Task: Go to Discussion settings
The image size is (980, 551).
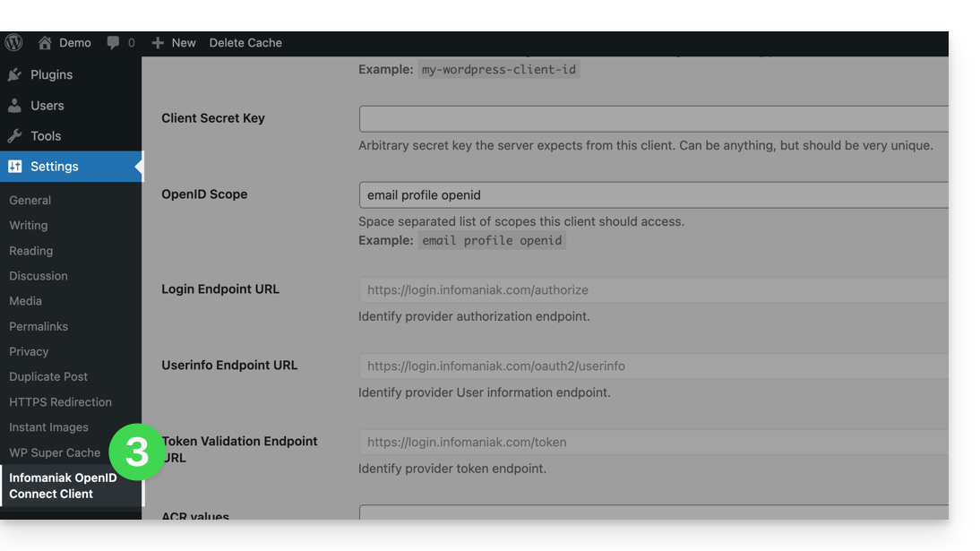Action: click(39, 276)
